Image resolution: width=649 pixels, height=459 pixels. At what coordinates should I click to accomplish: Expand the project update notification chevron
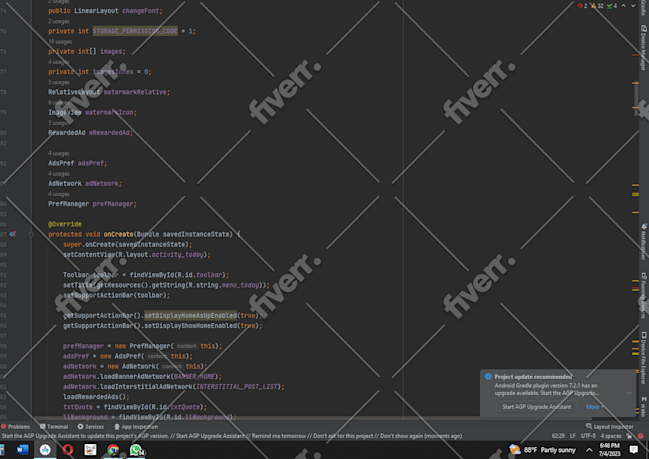628,392
